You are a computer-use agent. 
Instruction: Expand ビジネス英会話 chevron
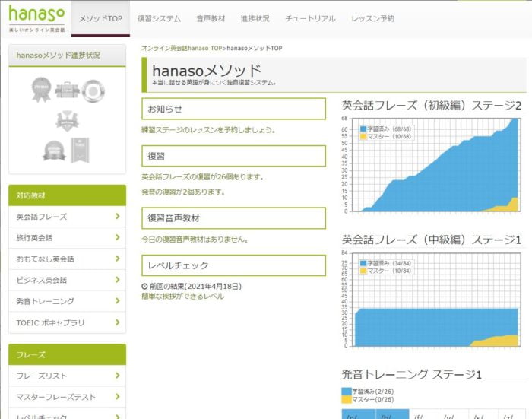[x=117, y=280]
